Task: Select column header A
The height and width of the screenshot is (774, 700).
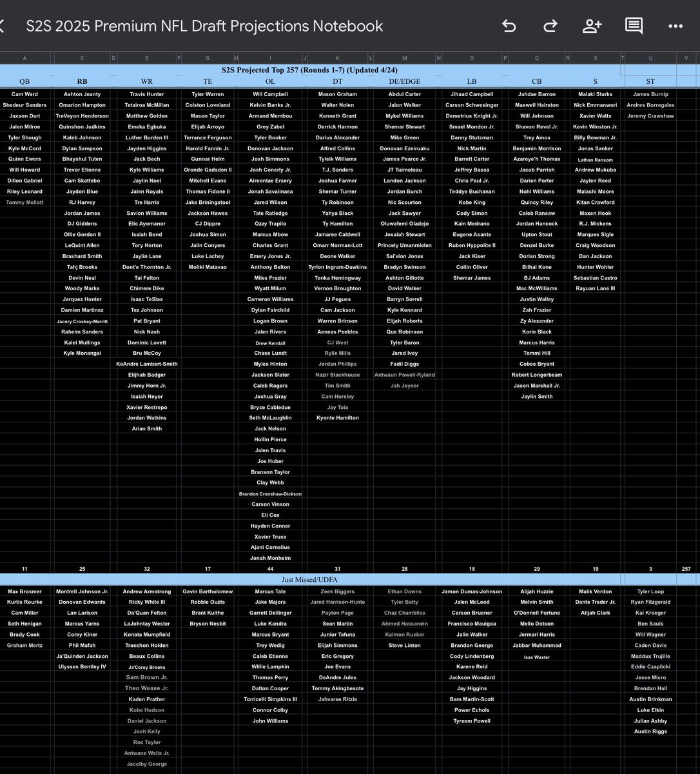Action: [24, 58]
